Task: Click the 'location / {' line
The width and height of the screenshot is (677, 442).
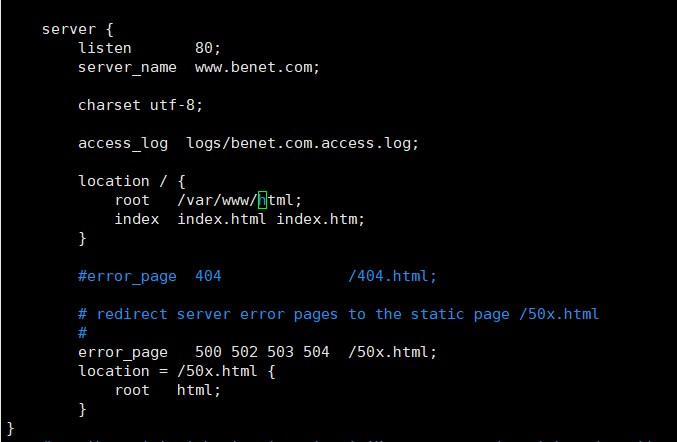Action: [x=132, y=181]
